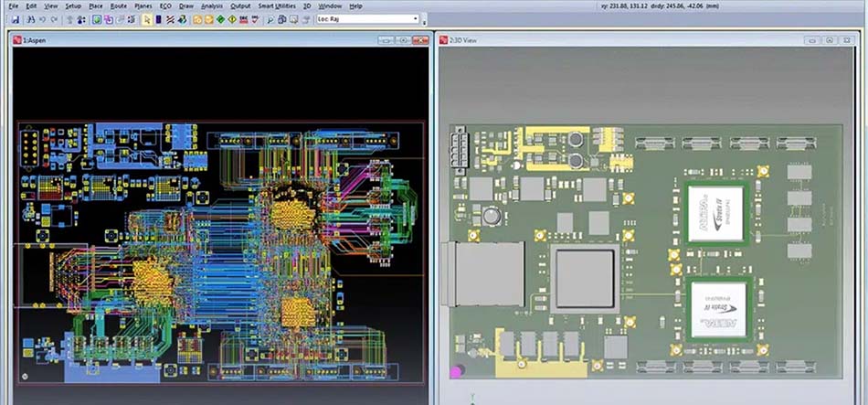The height and width of the screenshot is (405, 868).
Task: Open the Analysis menu
Action: (212, 6)
